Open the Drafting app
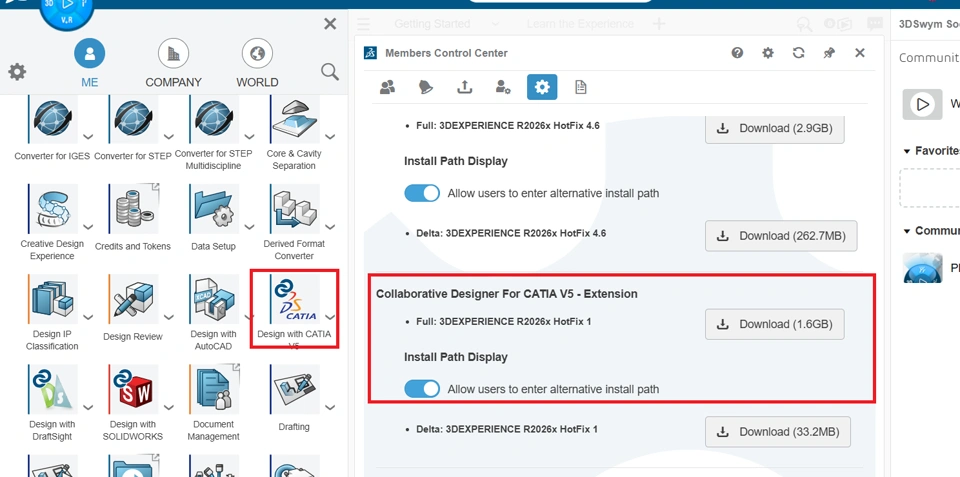This screenshot has height=477, width=960. (x=294, y=389)
